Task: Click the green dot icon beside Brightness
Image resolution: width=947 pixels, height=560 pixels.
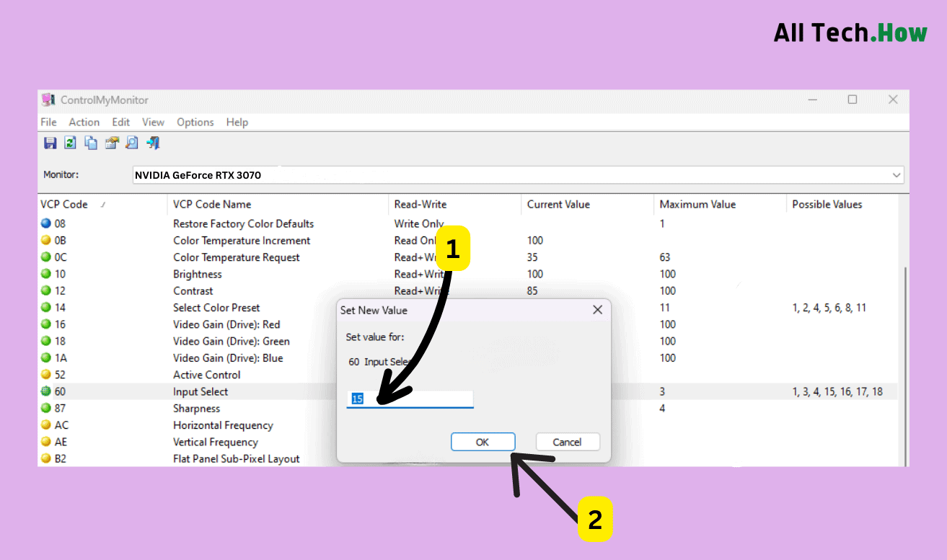Action: [45, 274]
